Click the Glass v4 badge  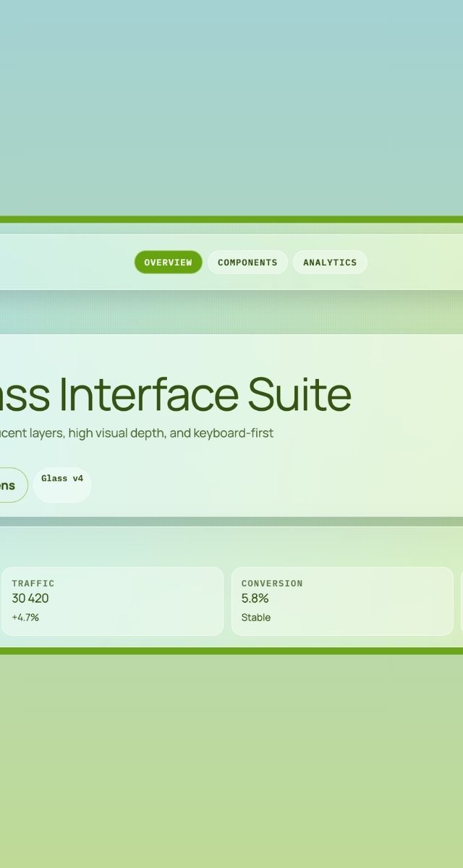point(62,485)
